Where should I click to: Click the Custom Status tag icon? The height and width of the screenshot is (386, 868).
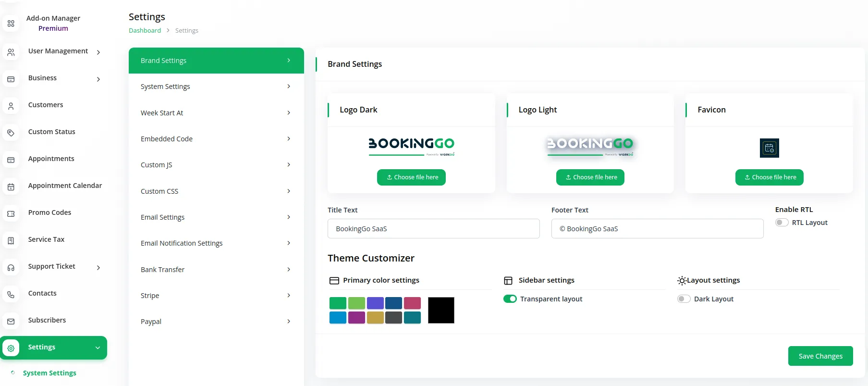pyautogui.click(x=11, y=133)
